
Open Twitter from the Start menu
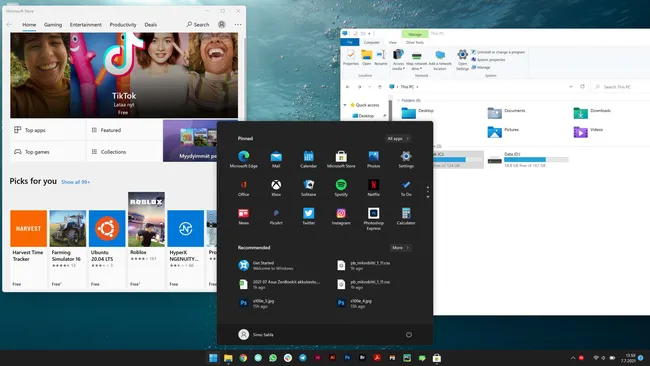(308, 216)
